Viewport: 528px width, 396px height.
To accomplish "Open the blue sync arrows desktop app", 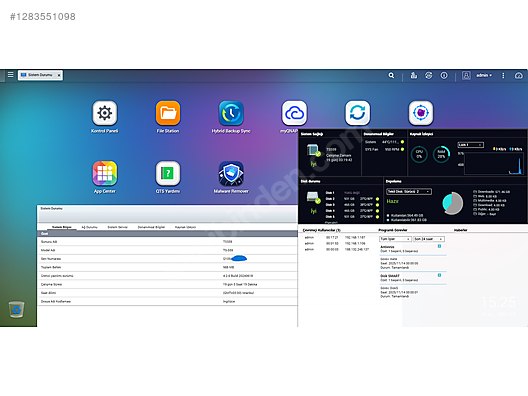I will 357,113.
